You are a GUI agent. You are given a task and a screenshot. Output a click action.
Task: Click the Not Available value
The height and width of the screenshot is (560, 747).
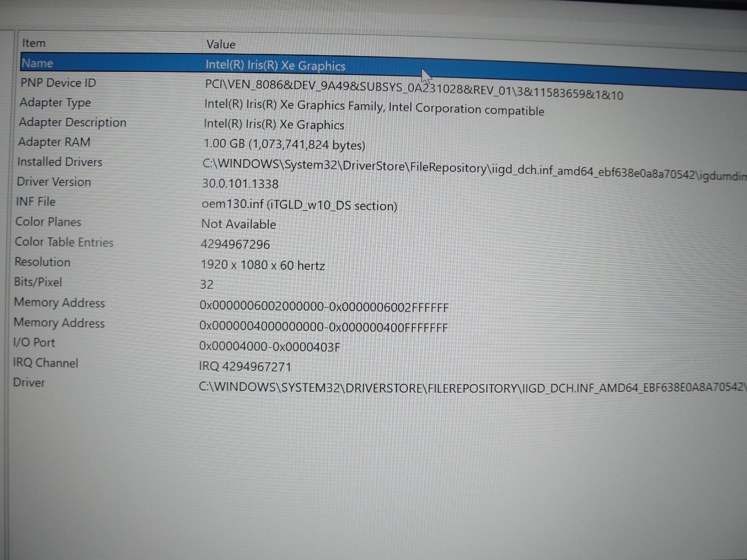click(239, 224)
